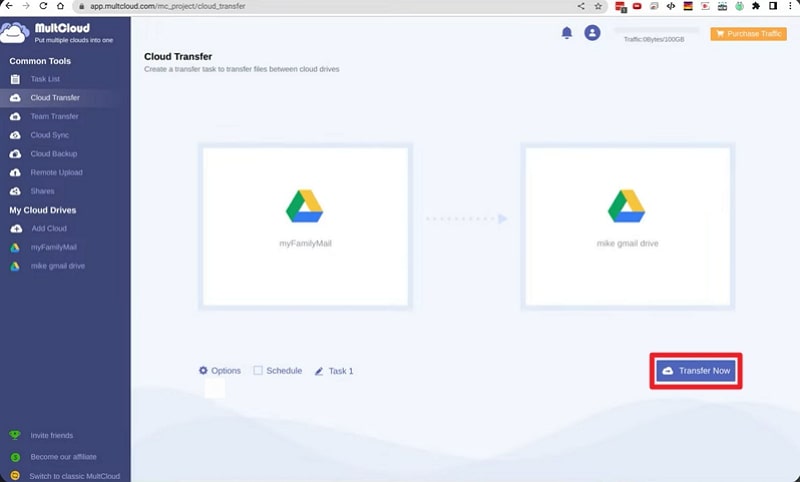Reload the browser page

(x=43, y=6)
